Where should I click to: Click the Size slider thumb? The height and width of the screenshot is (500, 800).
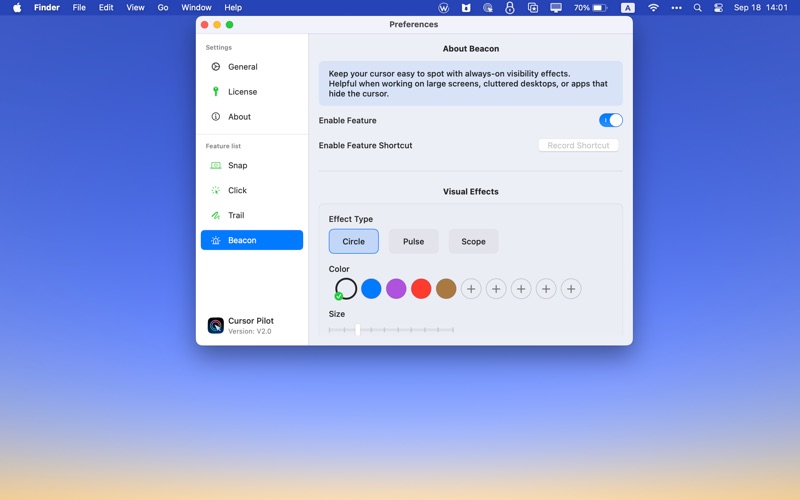(x=358, y=330)
